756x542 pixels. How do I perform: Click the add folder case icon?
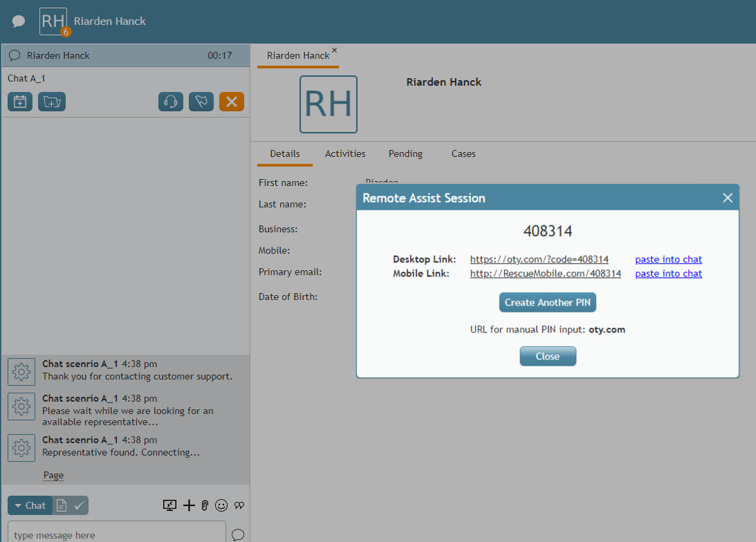pos(52,102)
